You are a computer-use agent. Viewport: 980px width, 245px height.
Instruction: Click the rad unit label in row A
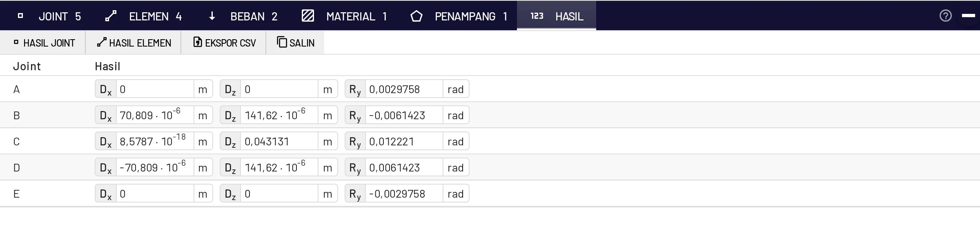[x=456, y=89]
